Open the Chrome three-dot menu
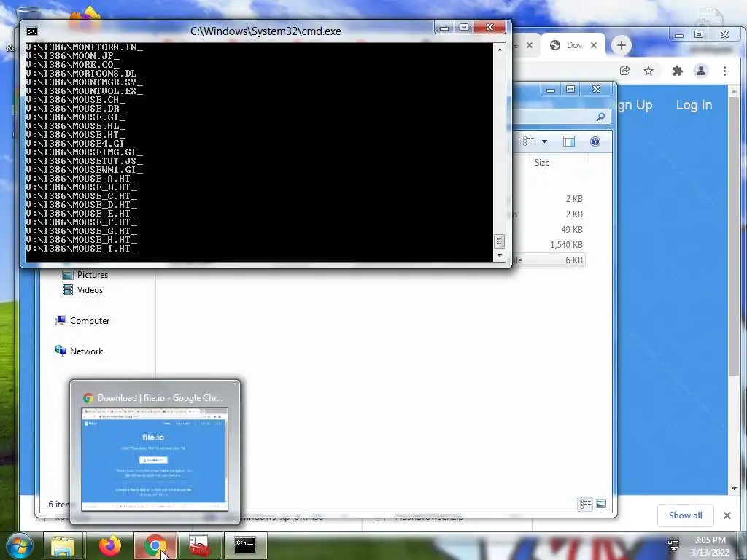 point(724,71)
